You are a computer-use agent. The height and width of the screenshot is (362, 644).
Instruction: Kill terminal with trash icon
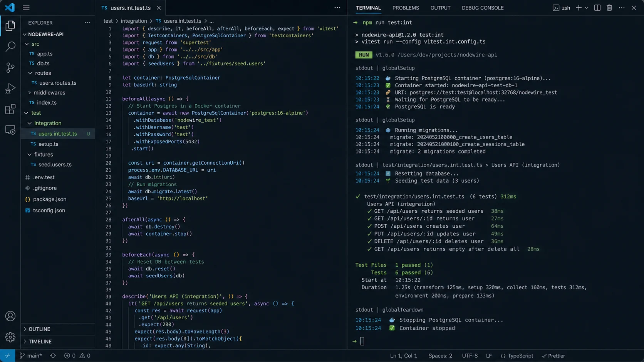(609, 8)
